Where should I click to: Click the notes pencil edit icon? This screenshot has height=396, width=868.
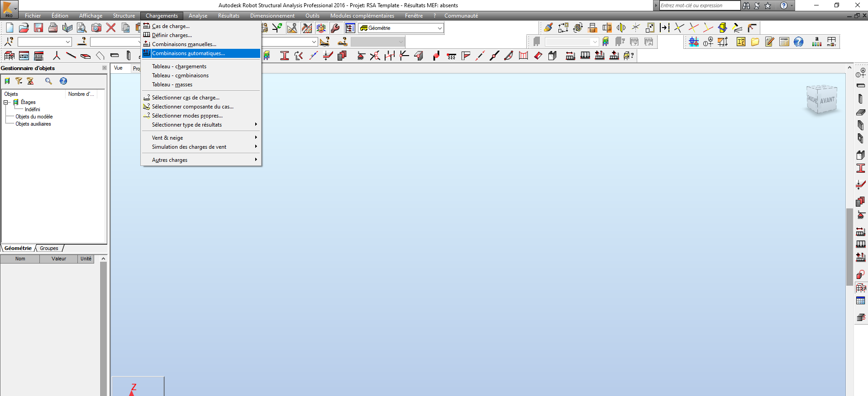770,42
